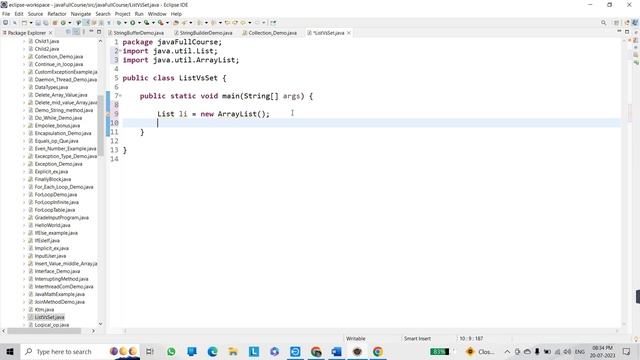Click the ENG language indicator

pyautogui.click(x=580, y=351)
